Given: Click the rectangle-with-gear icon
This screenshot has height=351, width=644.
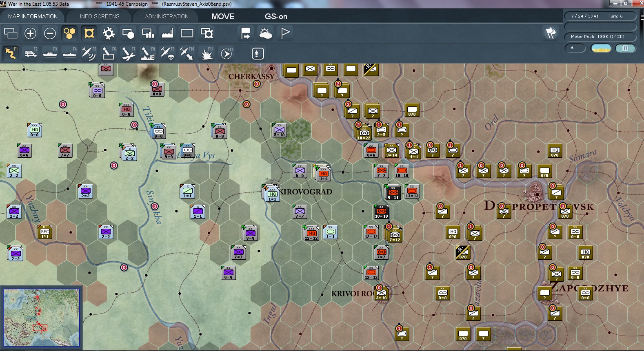Looking at the screenshot, I should click(207, 33).
